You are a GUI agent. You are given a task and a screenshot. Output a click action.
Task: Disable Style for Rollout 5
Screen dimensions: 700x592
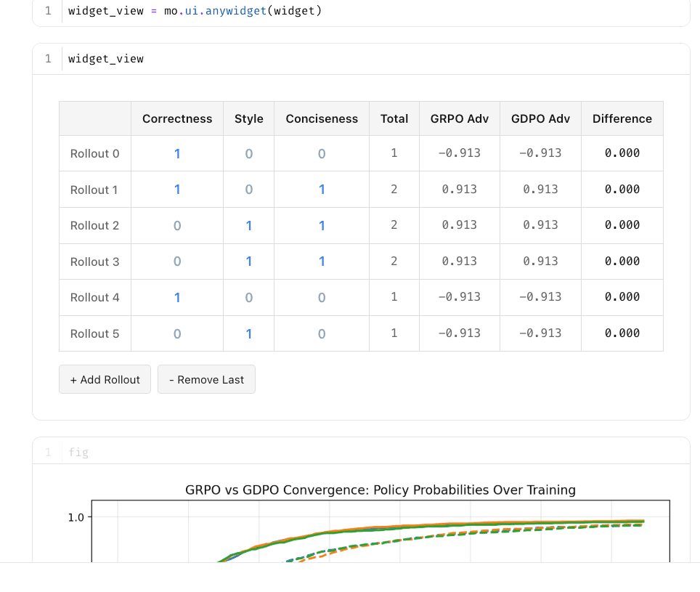(248, 333)
